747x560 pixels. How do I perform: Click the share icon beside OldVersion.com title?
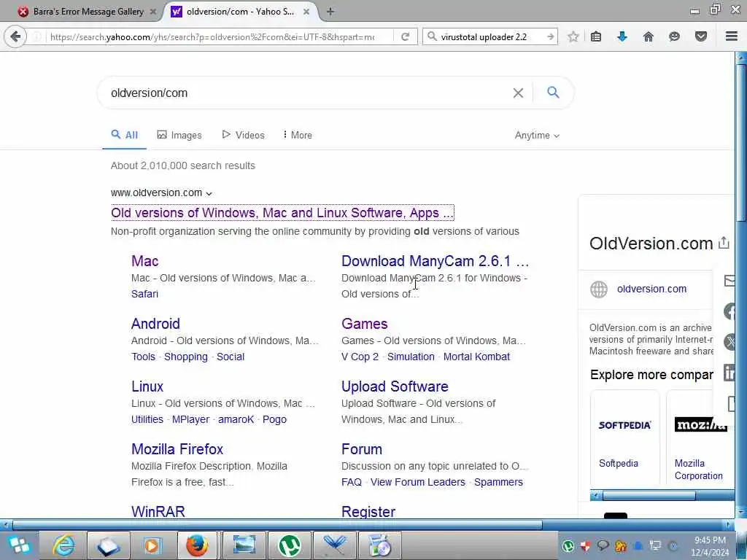tap(724, 243)
